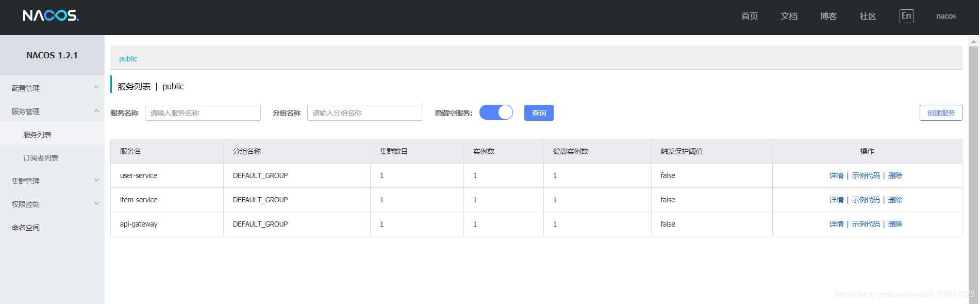Open 示例代码 for item-service

866,200
